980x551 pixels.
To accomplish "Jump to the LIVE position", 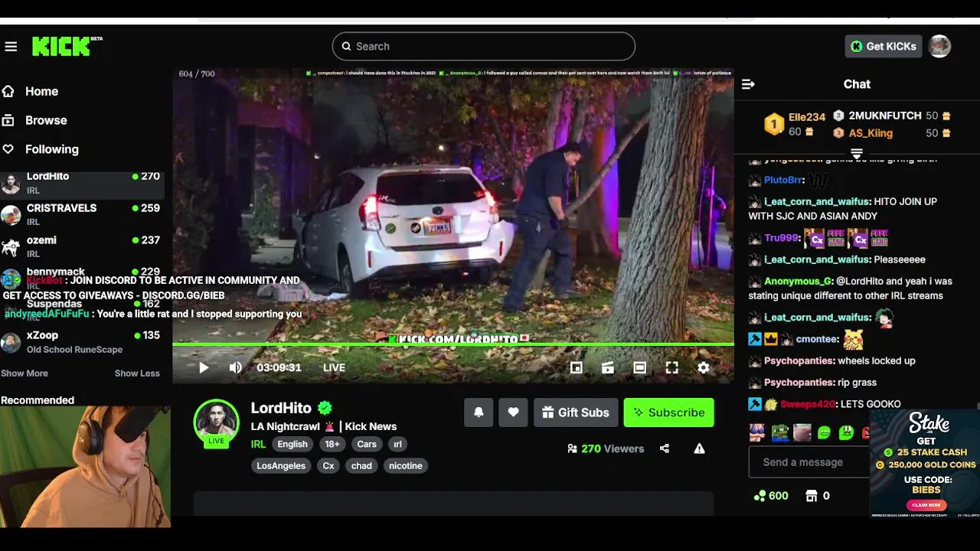I will coord(334,367).
